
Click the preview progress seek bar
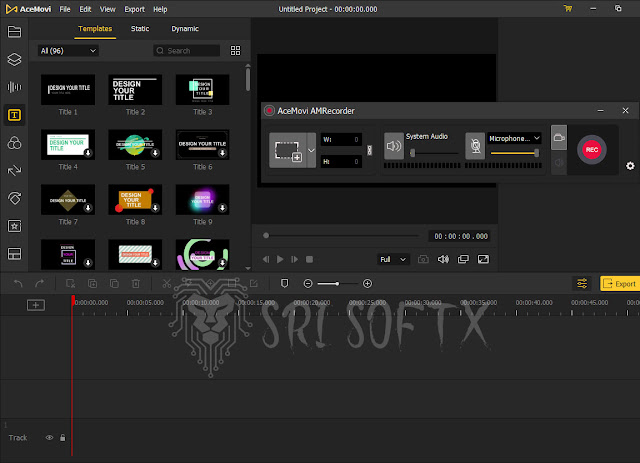pos(342,236)
